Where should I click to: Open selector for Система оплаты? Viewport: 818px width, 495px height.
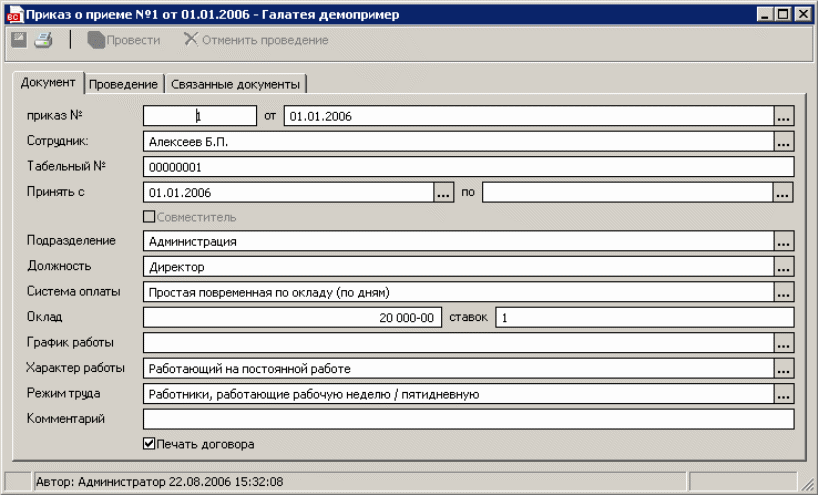point(784,292)
